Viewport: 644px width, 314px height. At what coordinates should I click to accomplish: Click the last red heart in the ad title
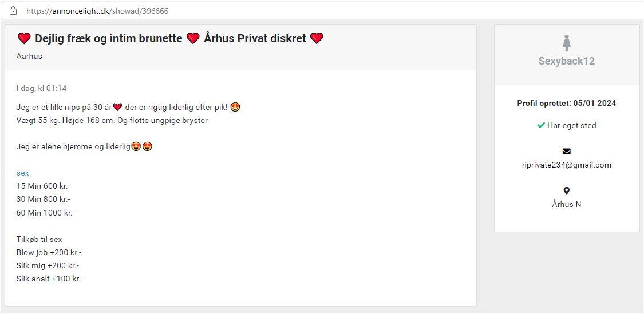click(x=317, y=39)
